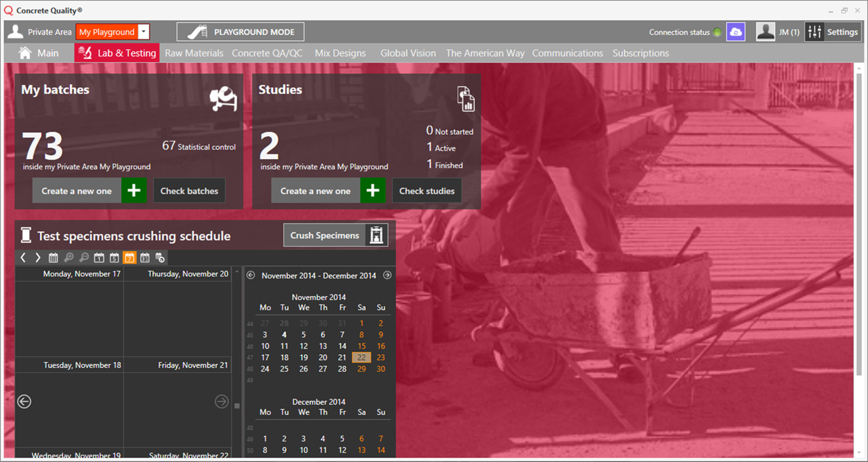Open the Mix Designs tab
Image resolution: width=868 pixels, height=462 pixels.
click(341, 53)
